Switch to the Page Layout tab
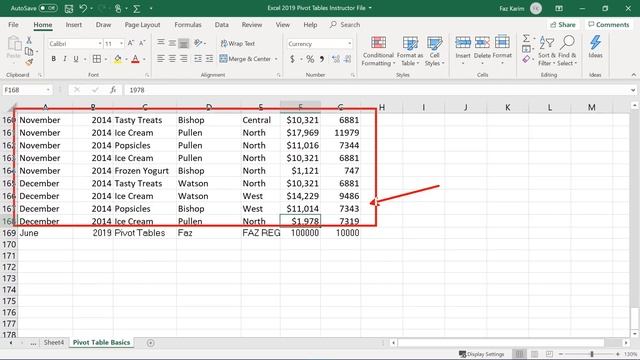 [x=142, y=24]
